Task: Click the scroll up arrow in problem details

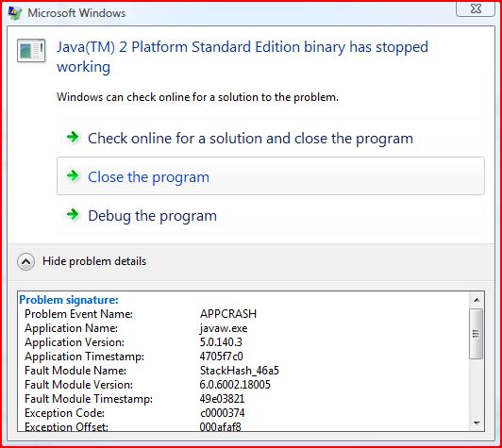Action: (477, 300)
